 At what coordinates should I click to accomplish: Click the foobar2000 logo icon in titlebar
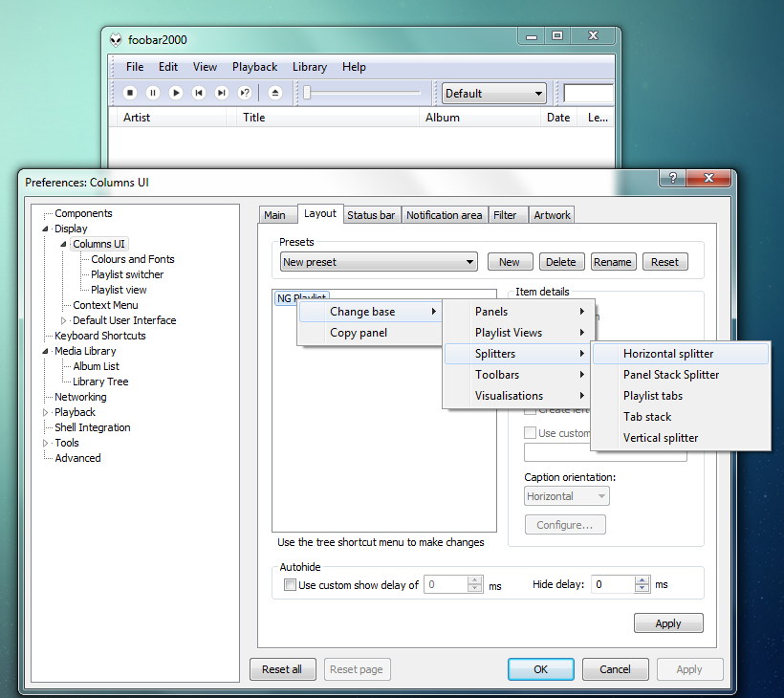point(115,39)
